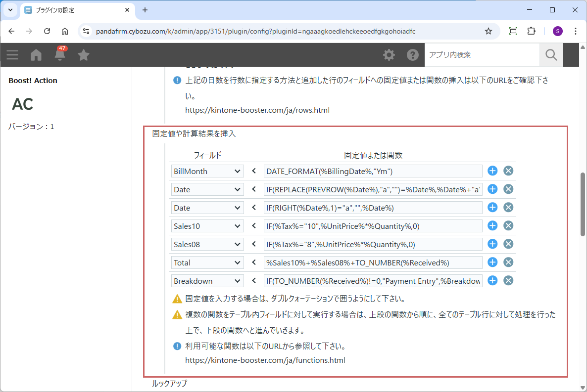587x392 pixels.
Task: Open a new browser tab
Action: [x=145, y=10]
